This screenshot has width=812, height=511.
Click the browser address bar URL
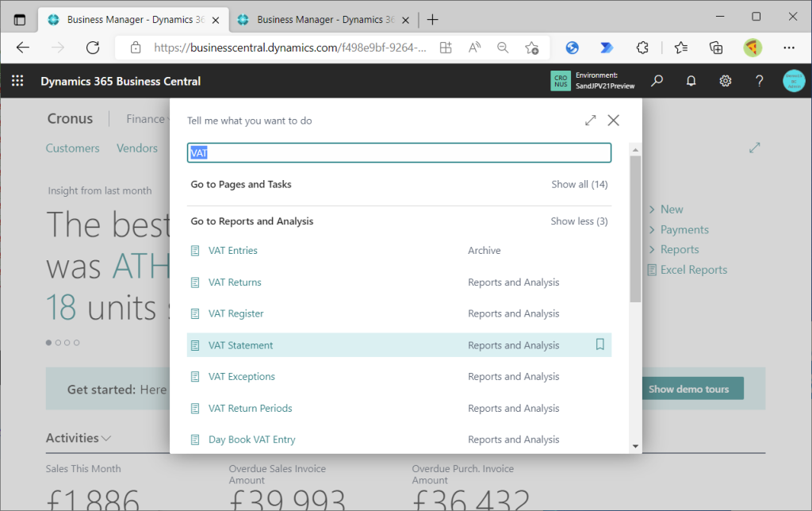290,48
